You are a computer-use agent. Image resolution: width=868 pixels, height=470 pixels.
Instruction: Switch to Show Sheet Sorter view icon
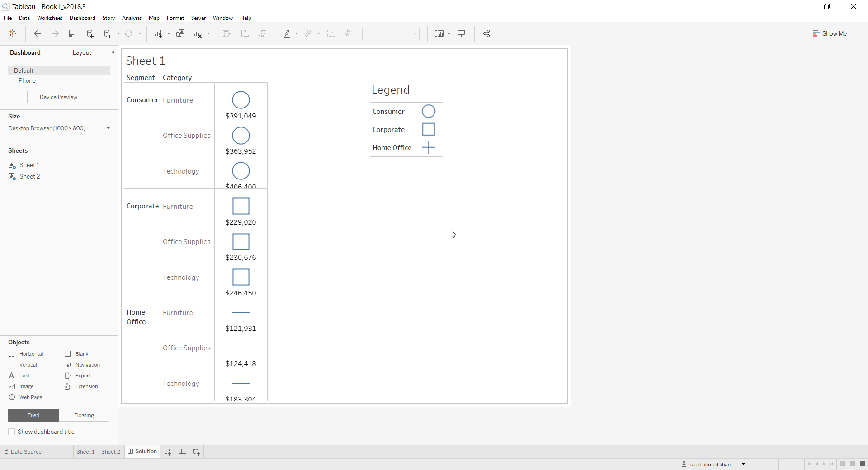(x=843, y=464)
